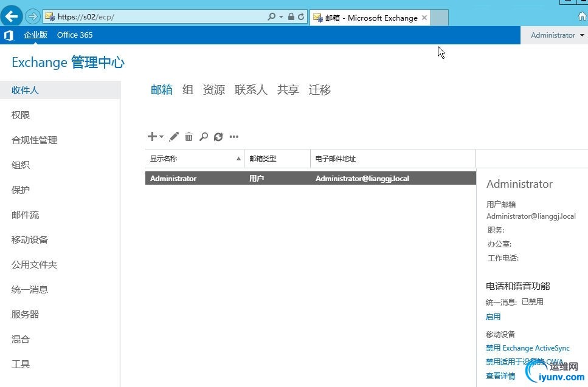Screen dimensions: 588x387
Task: Click the mailbox list refresh icon
Action: click(218, 137)
